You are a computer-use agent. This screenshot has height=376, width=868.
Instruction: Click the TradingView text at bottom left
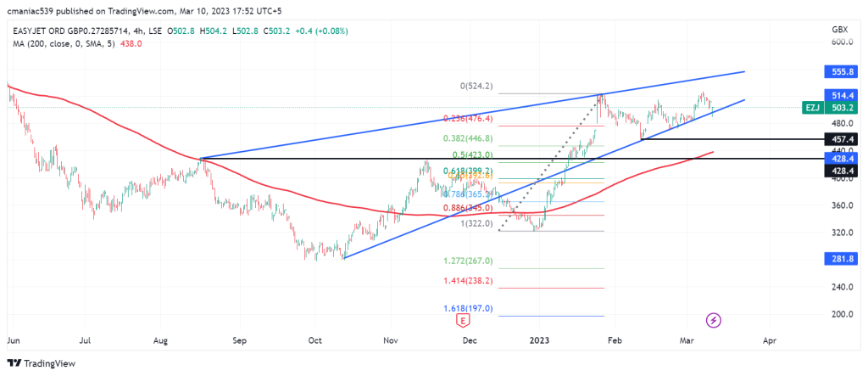pos(47,364)
